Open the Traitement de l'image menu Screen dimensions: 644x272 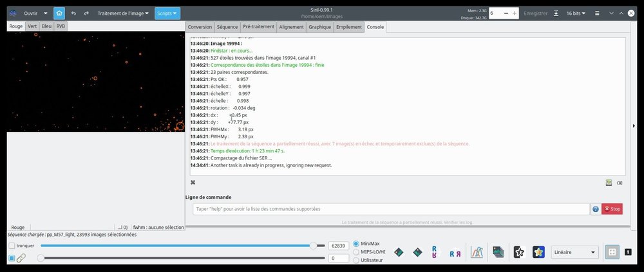coord(123,13)
